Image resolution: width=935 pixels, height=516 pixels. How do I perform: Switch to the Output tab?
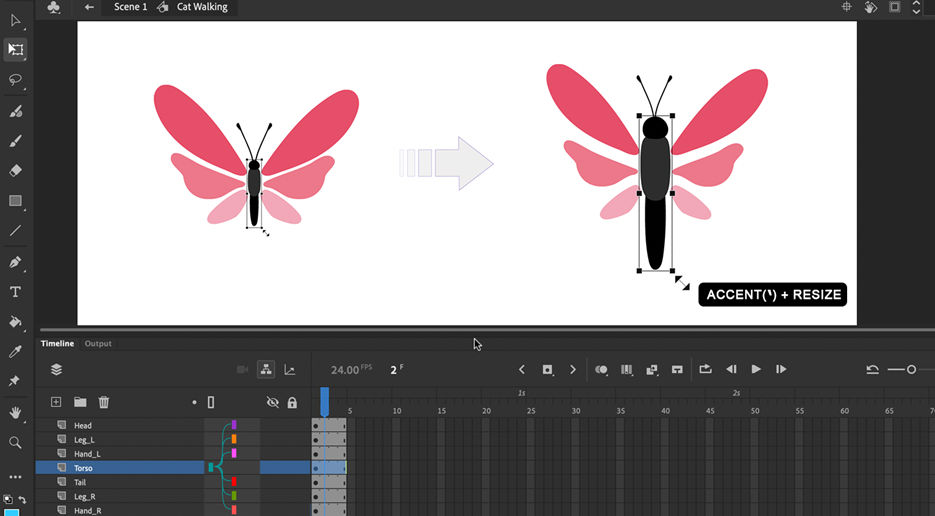[x=98, y=344]
